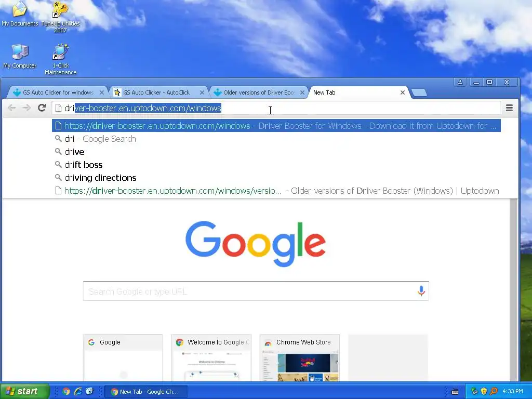Open the Welcome to Google Chrome thumbnail
This screenshot has width=532, height=399.
[211, 358]
